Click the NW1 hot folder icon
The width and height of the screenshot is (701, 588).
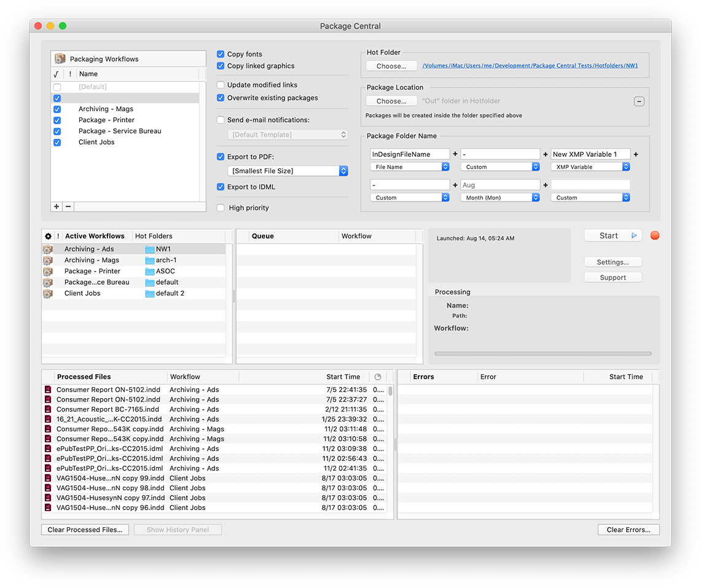(150, 249)
